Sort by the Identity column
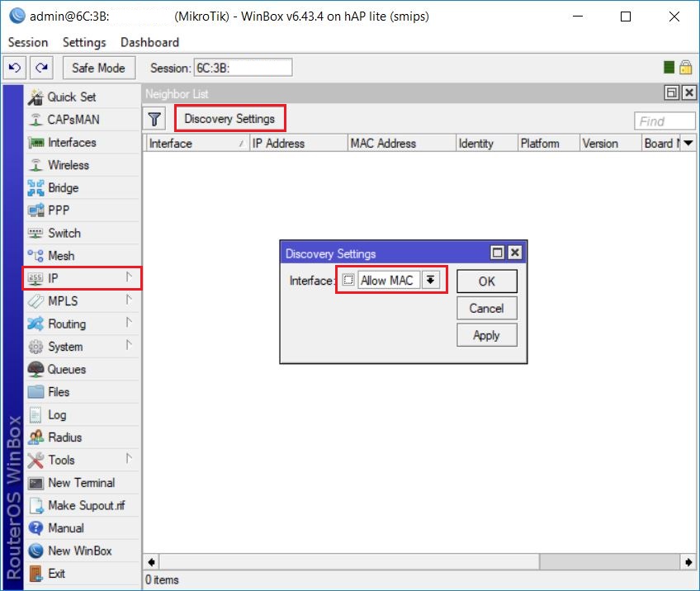The image size is (700, 591). (x=486, y=144)
